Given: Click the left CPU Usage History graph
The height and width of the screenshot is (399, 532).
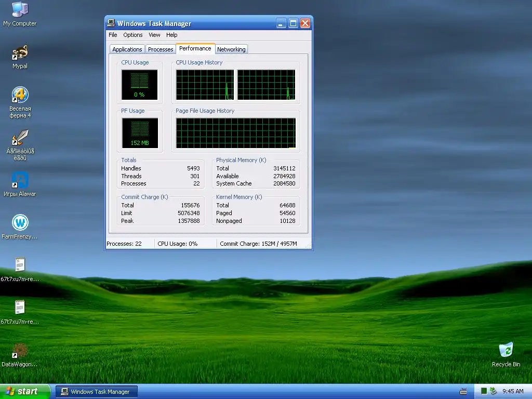Looking at the screenshot, I should tap(205, 85).
